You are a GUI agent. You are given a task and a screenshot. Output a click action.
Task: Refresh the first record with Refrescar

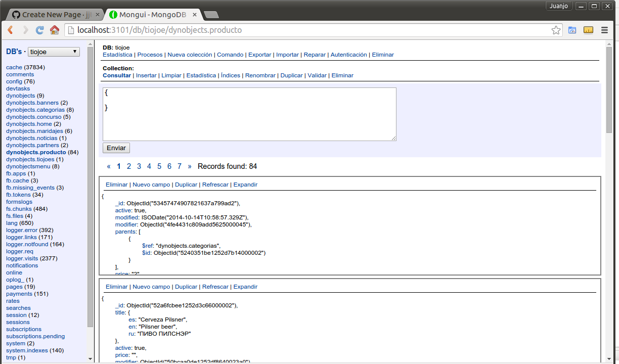click(215, 185)
